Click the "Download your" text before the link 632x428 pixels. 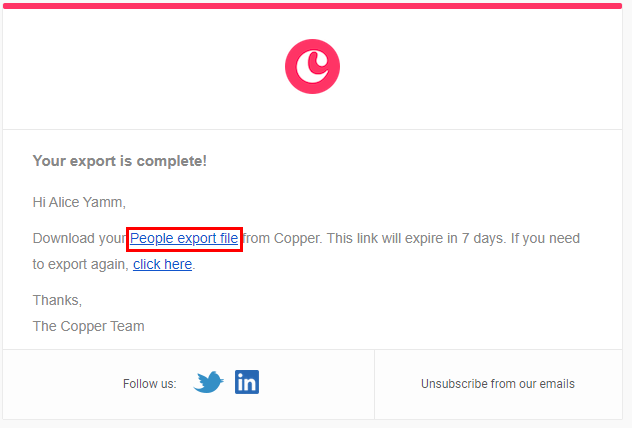click(80, 238)
